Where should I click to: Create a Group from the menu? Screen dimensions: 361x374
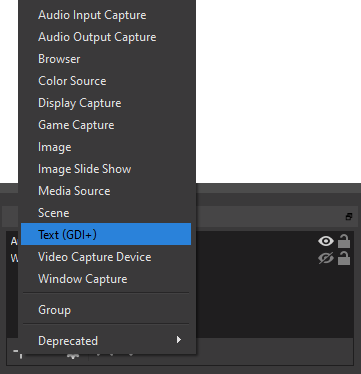tap(106, 310)
